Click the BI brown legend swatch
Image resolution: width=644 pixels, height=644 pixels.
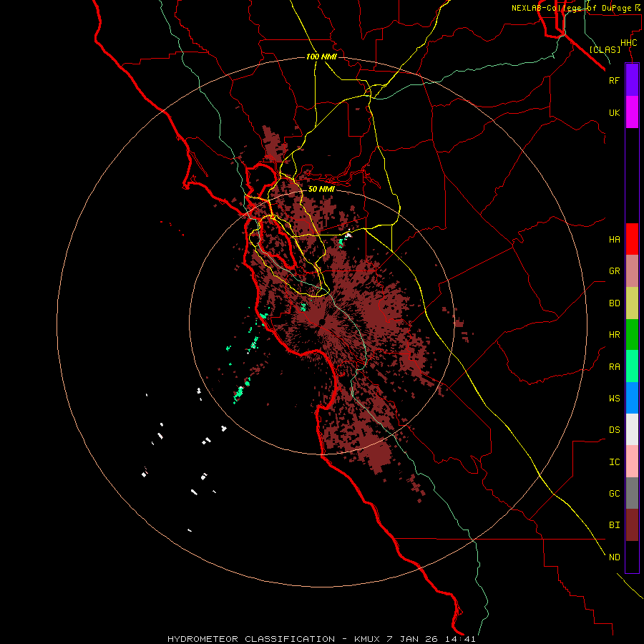(632, 525)
